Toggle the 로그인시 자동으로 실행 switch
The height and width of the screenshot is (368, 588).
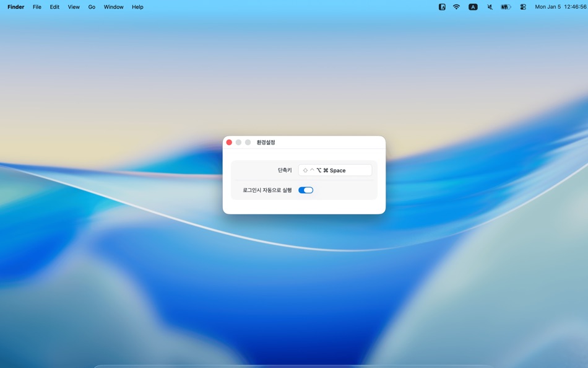306,190
